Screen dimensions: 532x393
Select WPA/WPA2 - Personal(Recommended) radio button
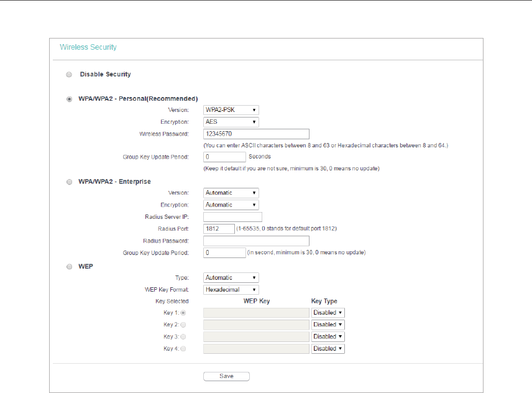(x=69, y=99)
